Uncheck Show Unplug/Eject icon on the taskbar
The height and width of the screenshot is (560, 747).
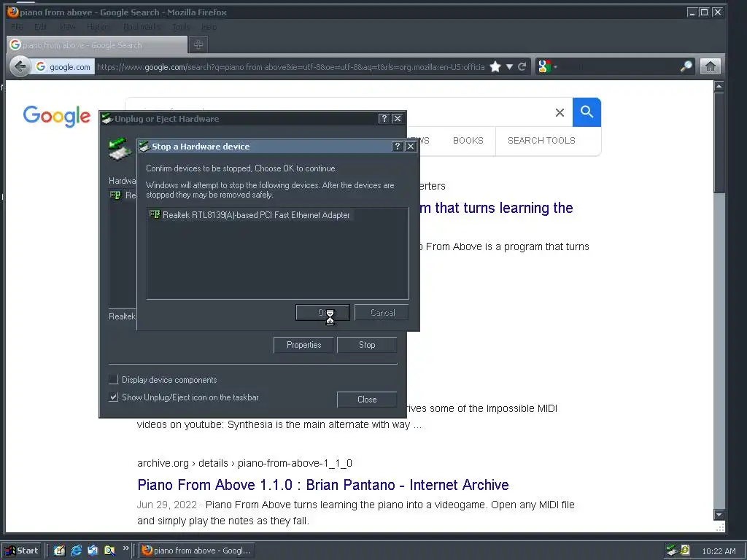coord(113,397)
